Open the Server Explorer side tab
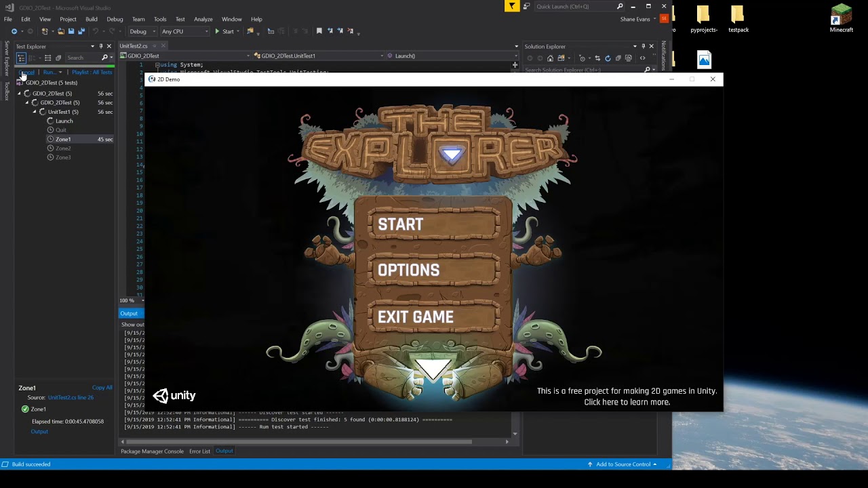 tap(7, 59)
